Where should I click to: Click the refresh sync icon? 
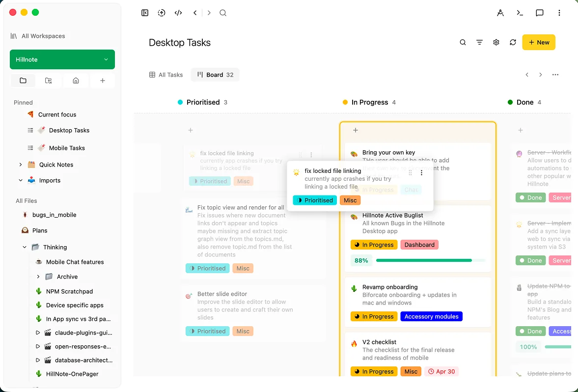pyautogui.click(x=513, y=42)
